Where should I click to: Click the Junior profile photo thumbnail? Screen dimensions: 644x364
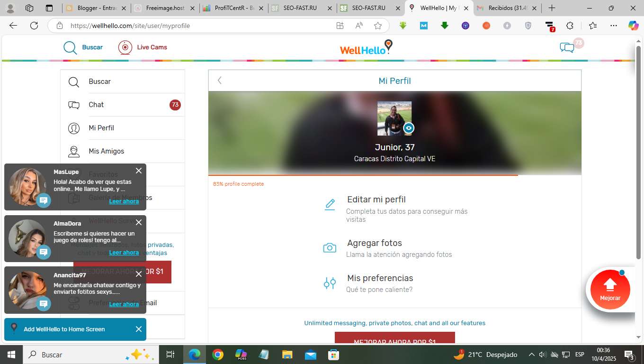[x=394, y=118]
